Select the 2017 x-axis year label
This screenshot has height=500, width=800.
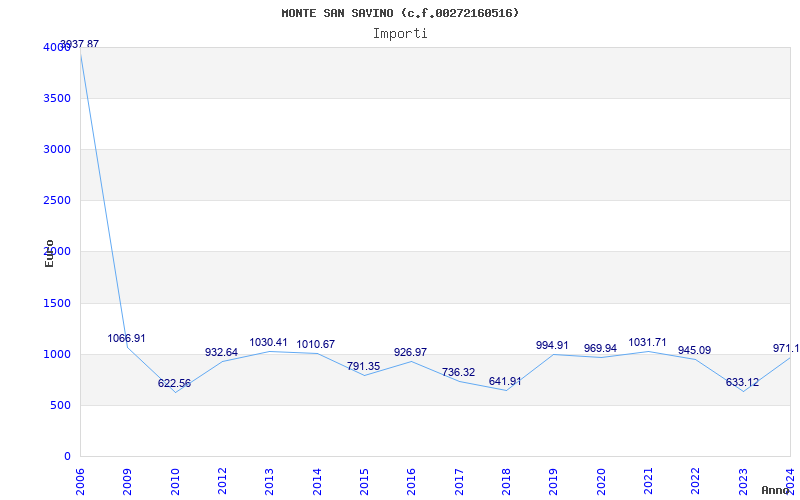coord(459,482)
